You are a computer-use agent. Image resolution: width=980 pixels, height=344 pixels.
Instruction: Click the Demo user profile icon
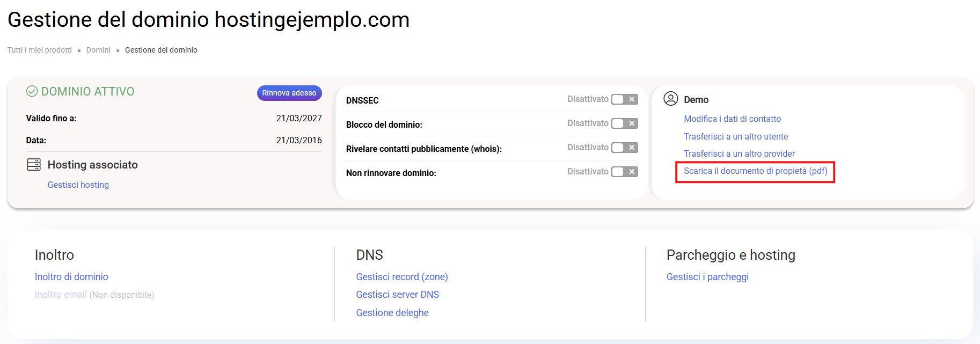[670, 99]
